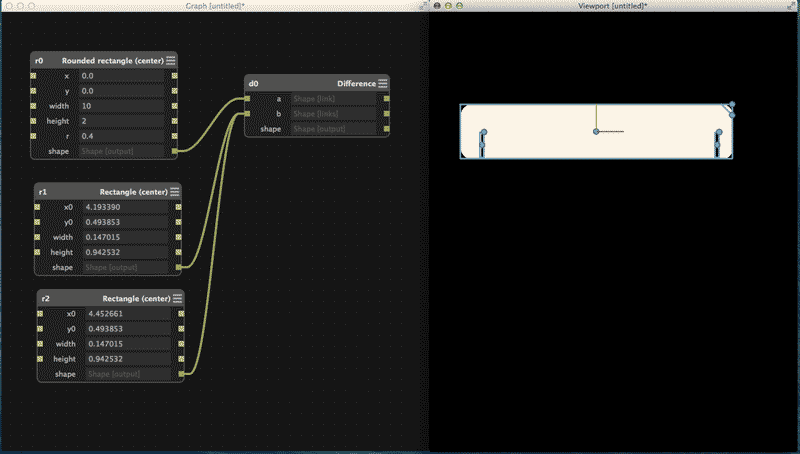Click the 'Graph [untitled]*' window title
Image resolution: width=800 pixels, height=454 pixels.
pyautogui.click(x=215, y=6)
